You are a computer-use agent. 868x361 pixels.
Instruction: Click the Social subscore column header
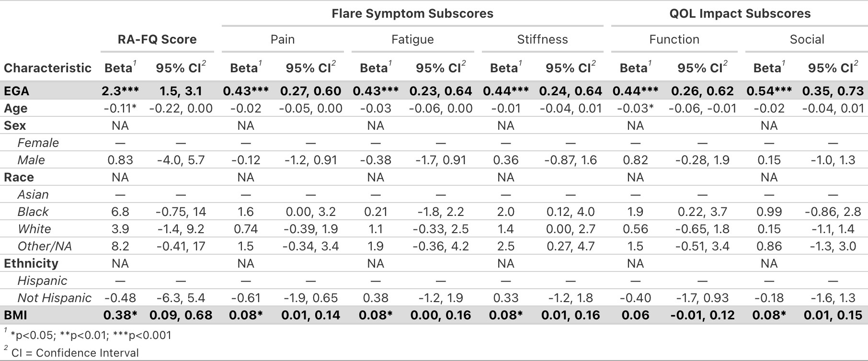click(807, 39)
